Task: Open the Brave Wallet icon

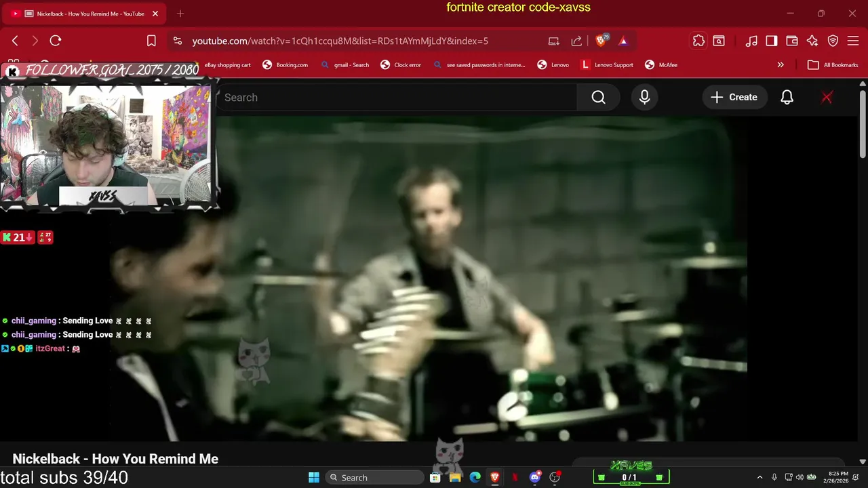Action: pos(792,41)
